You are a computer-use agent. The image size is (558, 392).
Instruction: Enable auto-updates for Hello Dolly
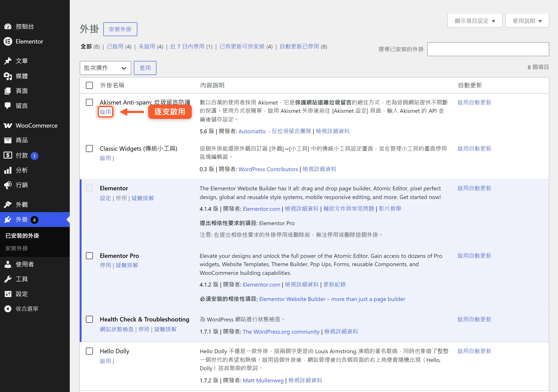(x=474, y=351)
